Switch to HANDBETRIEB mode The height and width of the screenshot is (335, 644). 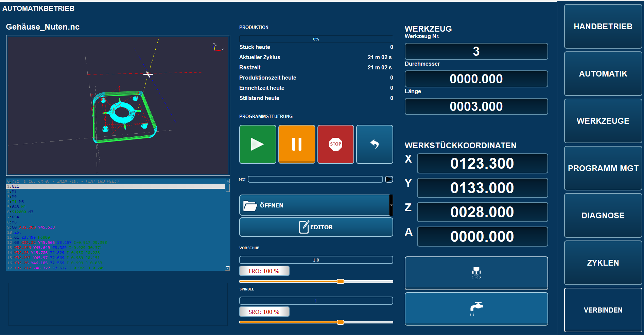tap(603, 27)
